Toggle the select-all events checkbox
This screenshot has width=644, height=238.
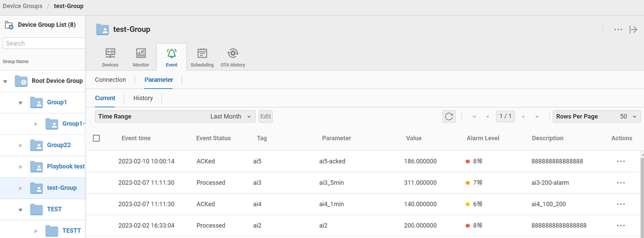(x=97, y=138)
